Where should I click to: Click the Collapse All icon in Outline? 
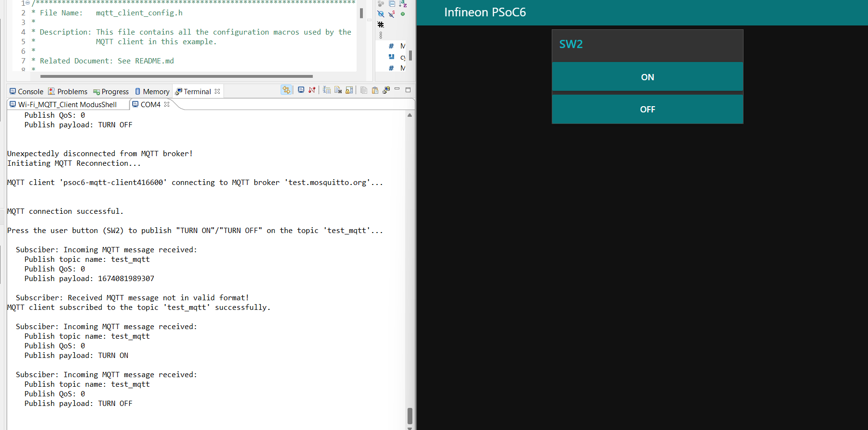(x=392, y=4)
